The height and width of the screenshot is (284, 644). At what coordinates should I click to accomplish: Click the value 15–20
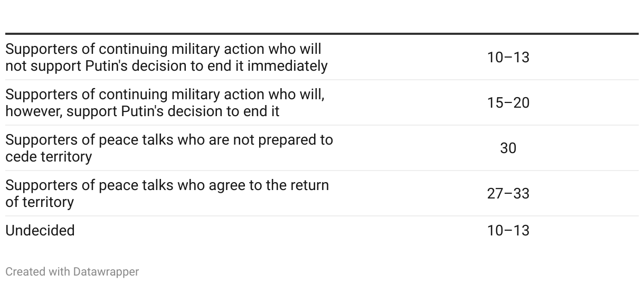coord(508,103)
